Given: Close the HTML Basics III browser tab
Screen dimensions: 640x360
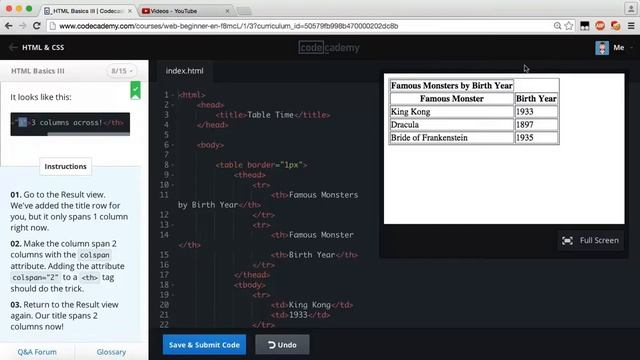Looking at the screenshot, I should coord(130,11).
